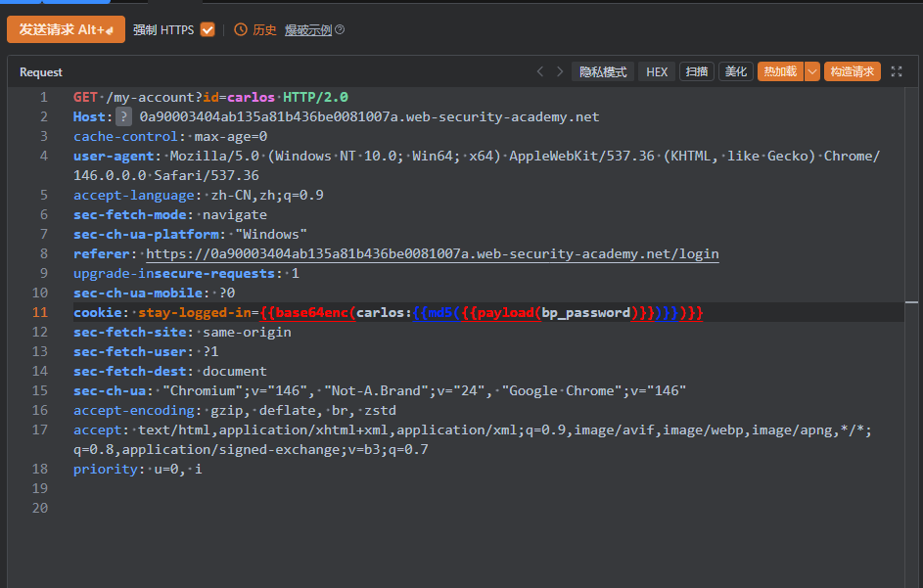Toggle HEX view of the request
Viewport: 923px width, 588px height.
(657, 71)
